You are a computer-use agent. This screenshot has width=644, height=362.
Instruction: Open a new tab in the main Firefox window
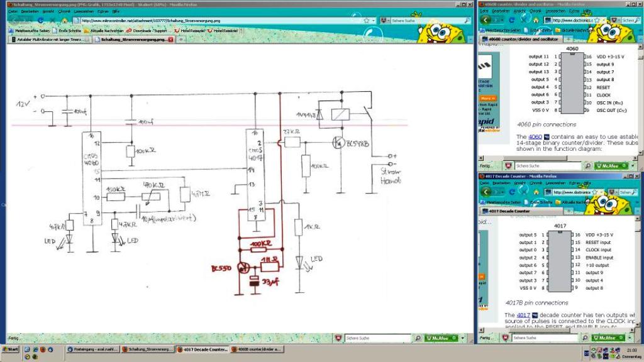point(180,40)
